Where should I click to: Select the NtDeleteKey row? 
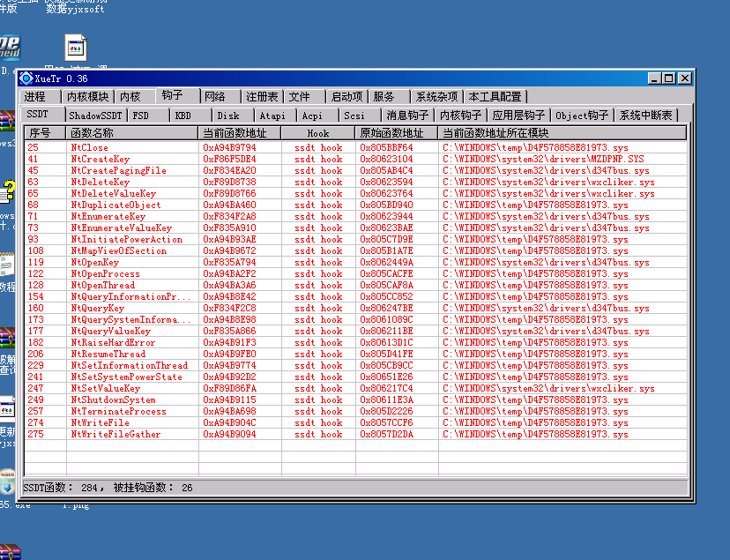pos(355,182)
